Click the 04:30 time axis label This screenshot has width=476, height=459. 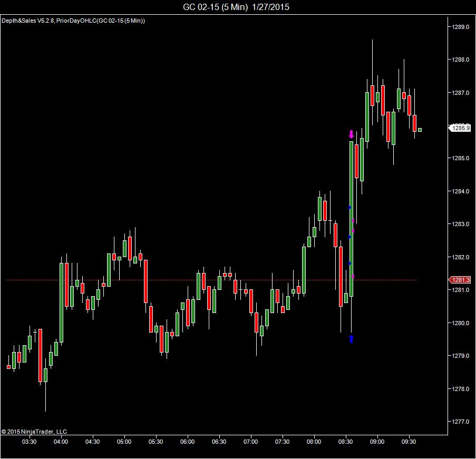click(x=92, y=442)
